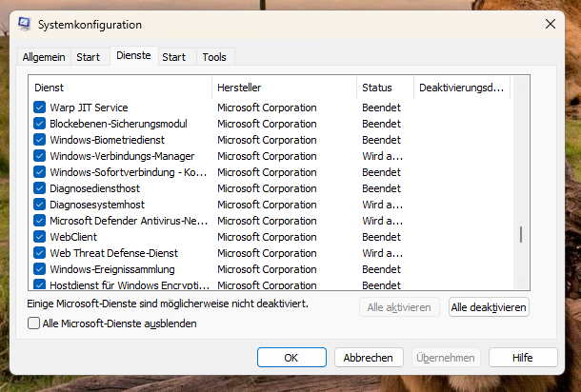Screen dimensions: 581x392
Task: Open the Start tab next to Allgemein
Action: pyautogui.click(x=89, y=57)
